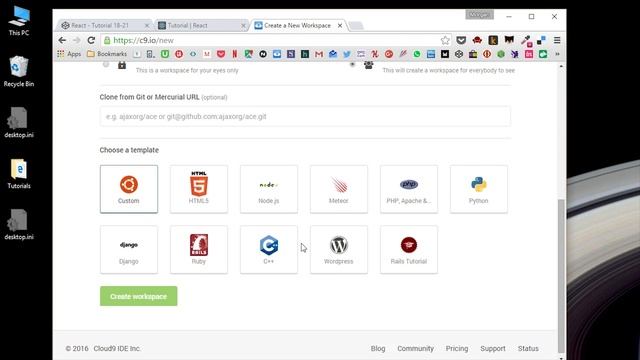Choose the PHP, Apache template
This screenshot has height=360, width=640.
tap(409, 189)
